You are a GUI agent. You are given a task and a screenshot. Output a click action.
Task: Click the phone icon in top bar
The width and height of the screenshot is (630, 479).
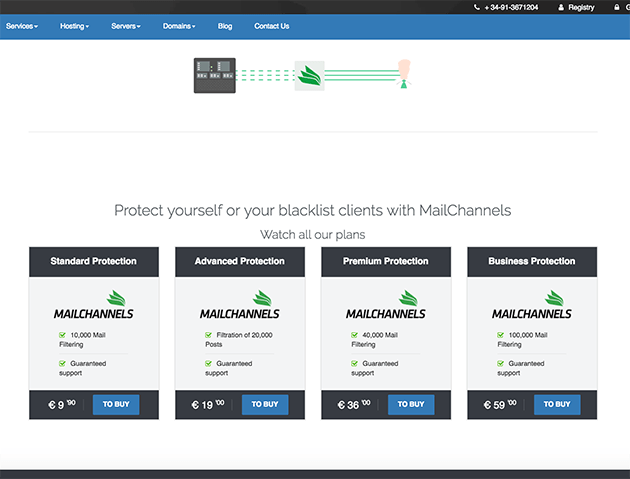[477, 7]
